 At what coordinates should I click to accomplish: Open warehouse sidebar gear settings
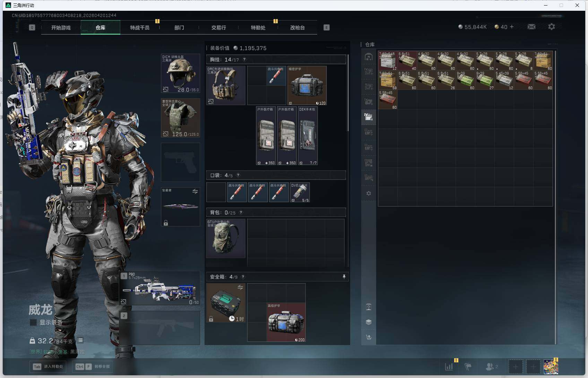[x=369, y=193]
